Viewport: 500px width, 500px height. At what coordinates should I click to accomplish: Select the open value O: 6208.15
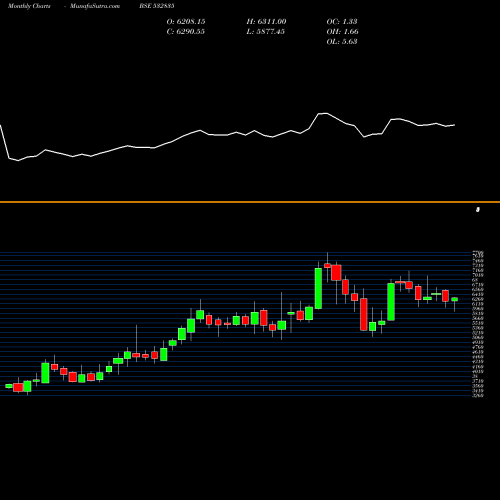tap(186, 22)
